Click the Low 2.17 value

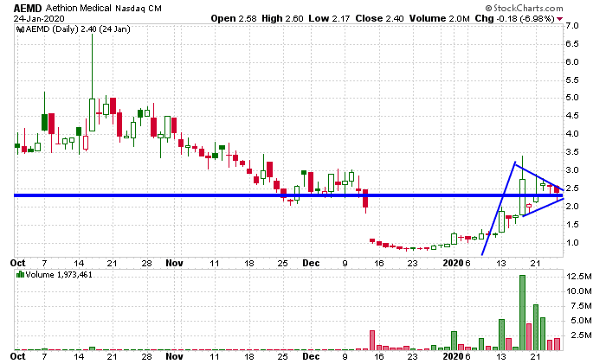329,18
